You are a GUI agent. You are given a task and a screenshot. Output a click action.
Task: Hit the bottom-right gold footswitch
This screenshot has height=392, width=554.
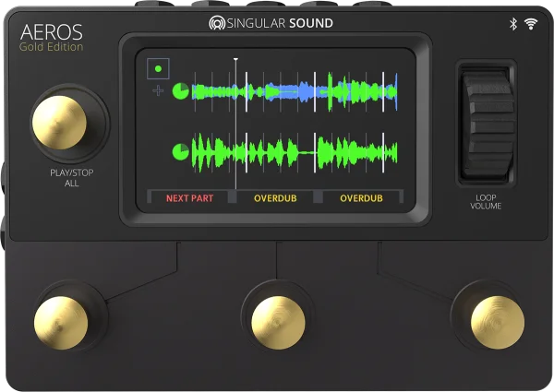pyautogui.click(x=498, y=323)
